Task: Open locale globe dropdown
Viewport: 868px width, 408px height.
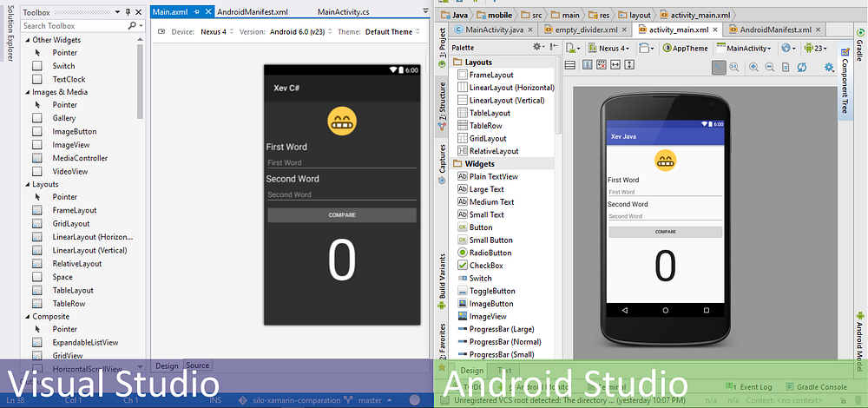Action: [789, 48]
